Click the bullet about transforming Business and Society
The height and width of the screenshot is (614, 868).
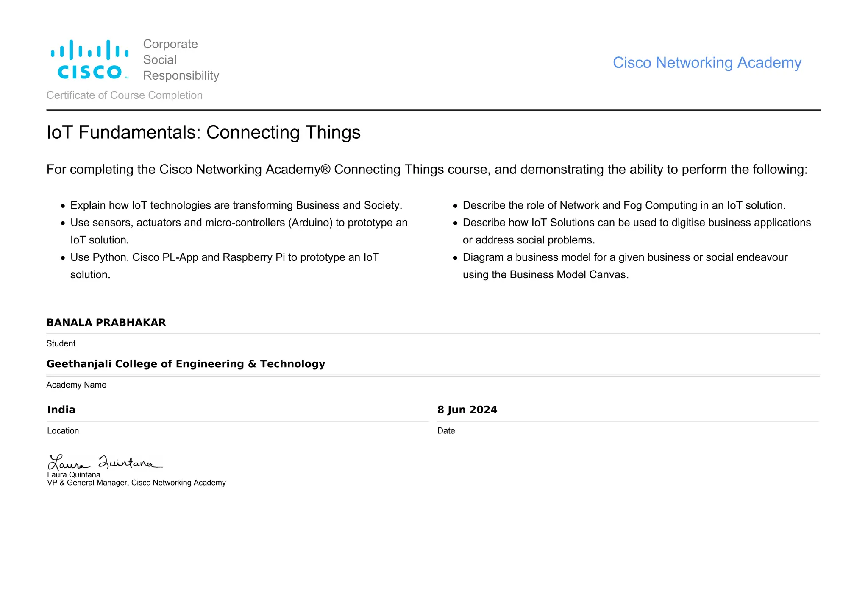[x=236, y=206]
